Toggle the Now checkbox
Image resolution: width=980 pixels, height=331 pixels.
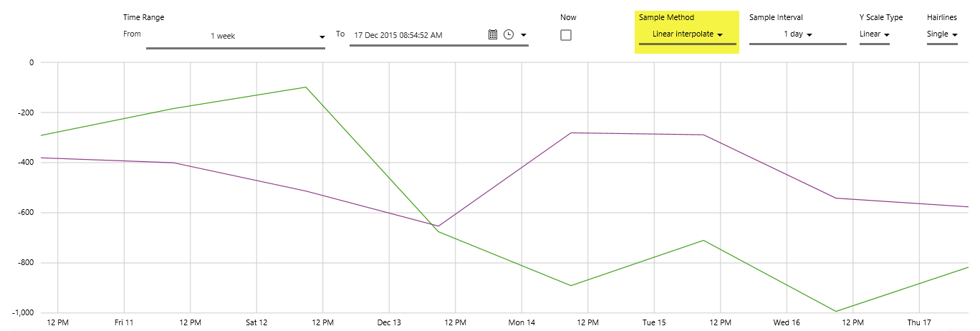tap(566, 35)
